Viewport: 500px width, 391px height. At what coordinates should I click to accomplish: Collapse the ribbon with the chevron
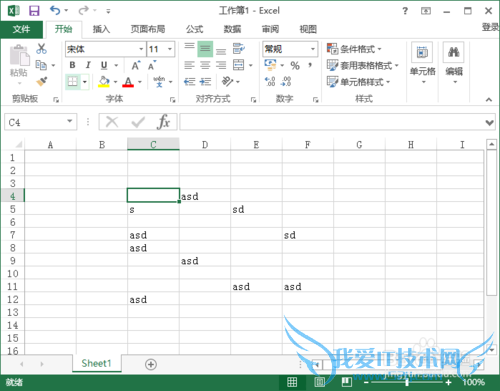coord(489,100)
